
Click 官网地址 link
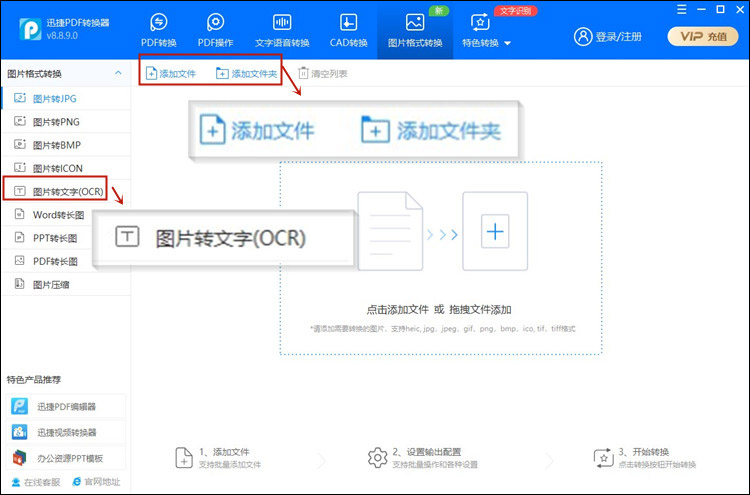pyautogui.click(x=96, y=482)
